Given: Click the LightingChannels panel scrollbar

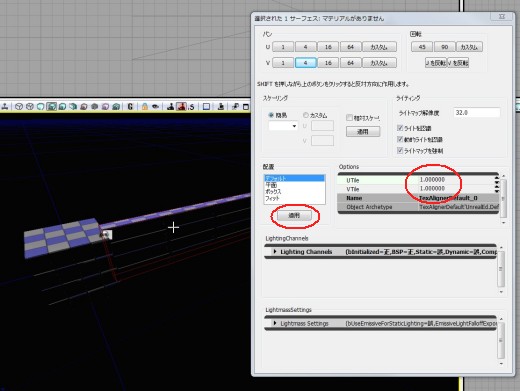Looking at the screenshot, I should 501,269.
